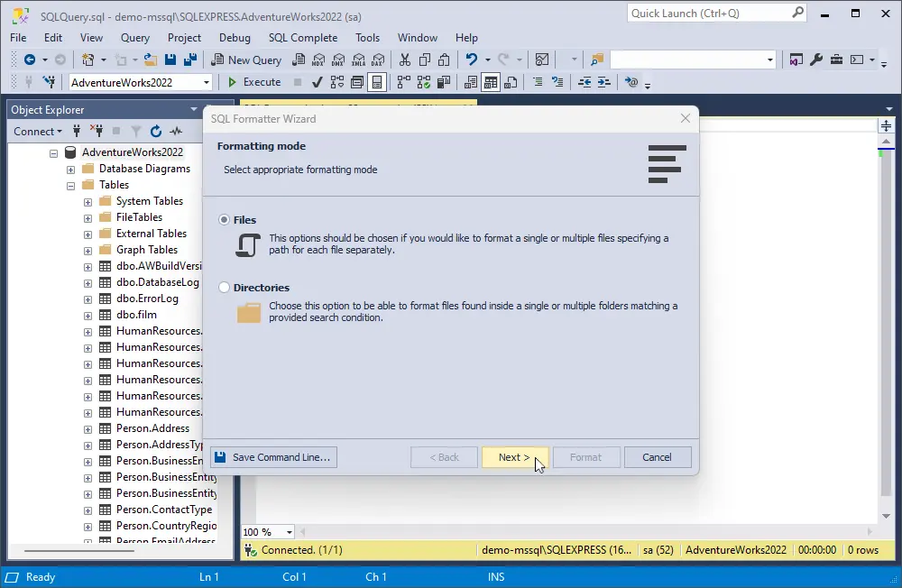The image size is (902, 588).
Task: Select the Files formatting mode
Action: point(223,219)
